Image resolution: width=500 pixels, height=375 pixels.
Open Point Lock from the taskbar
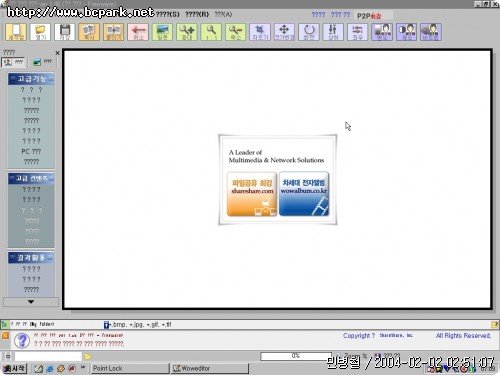pos(130,368)
